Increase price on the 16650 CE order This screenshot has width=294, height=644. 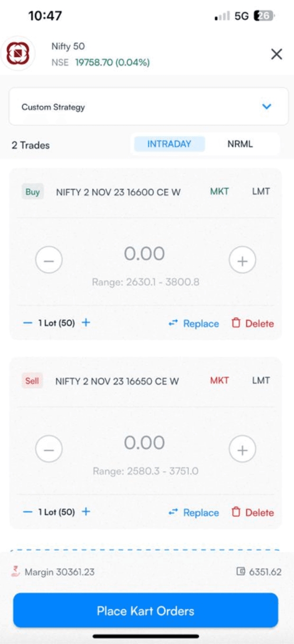pos(242,449)
